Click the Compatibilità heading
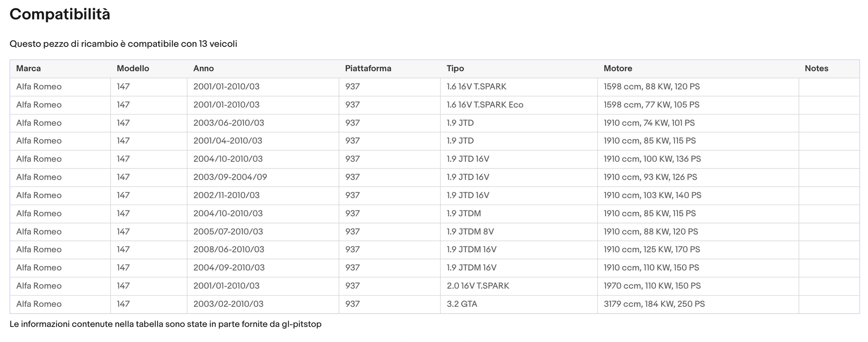 [x=60, y=14]
